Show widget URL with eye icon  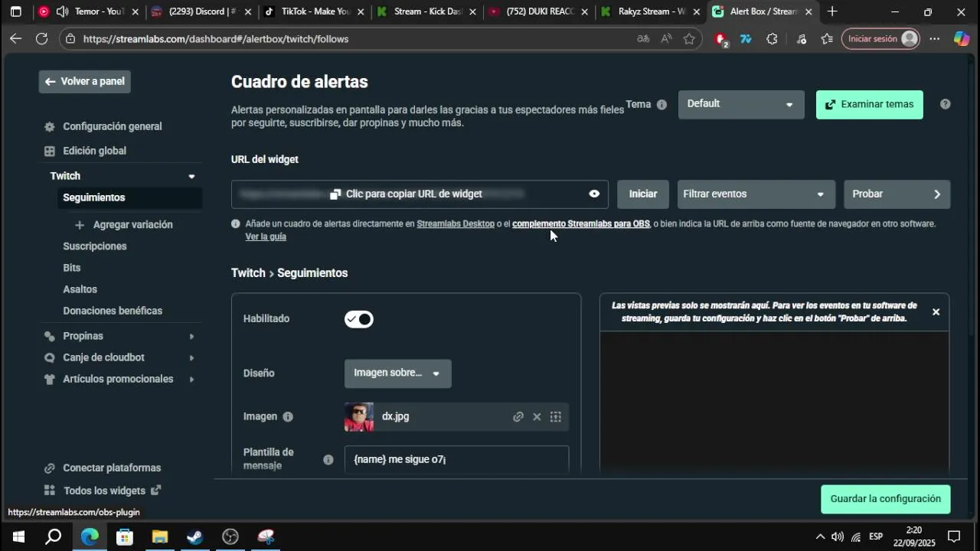pyautogui.click(x=594, y=194)
